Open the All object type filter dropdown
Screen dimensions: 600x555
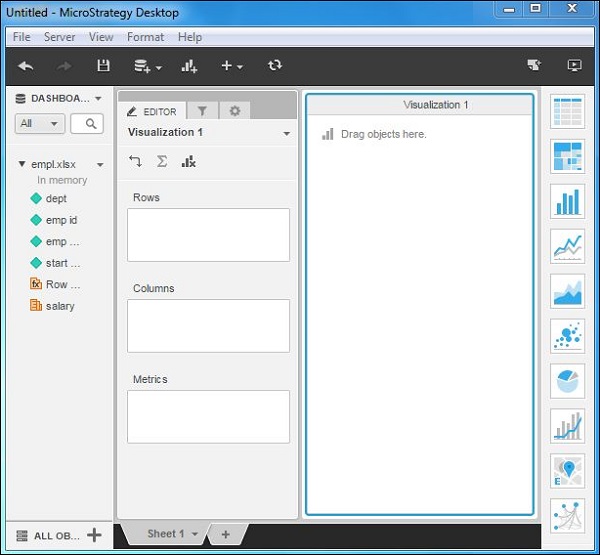(40, 124)
